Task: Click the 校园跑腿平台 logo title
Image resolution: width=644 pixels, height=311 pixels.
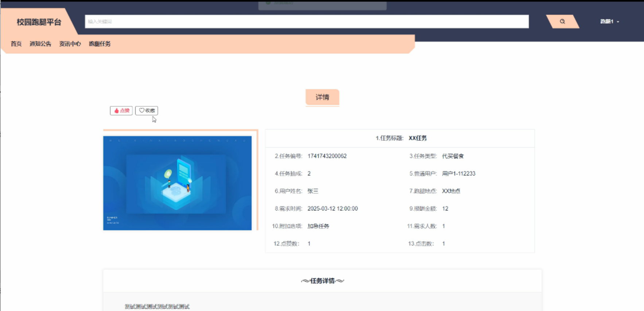Action: click(39, 22)
